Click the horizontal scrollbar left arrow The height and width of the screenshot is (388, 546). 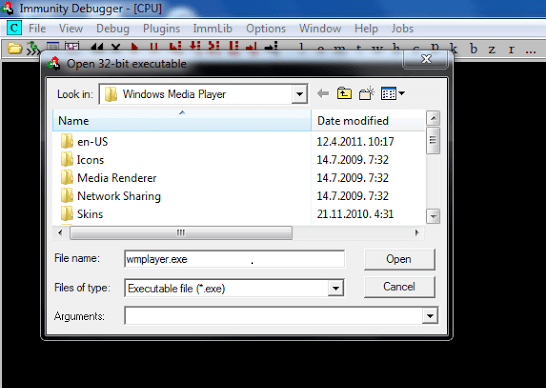61,233
